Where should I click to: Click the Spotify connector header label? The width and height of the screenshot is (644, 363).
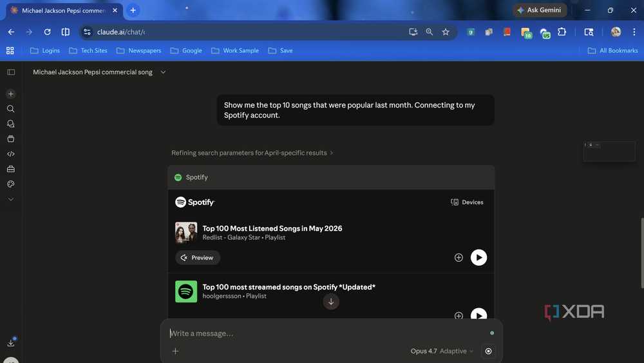pos(191,177)
